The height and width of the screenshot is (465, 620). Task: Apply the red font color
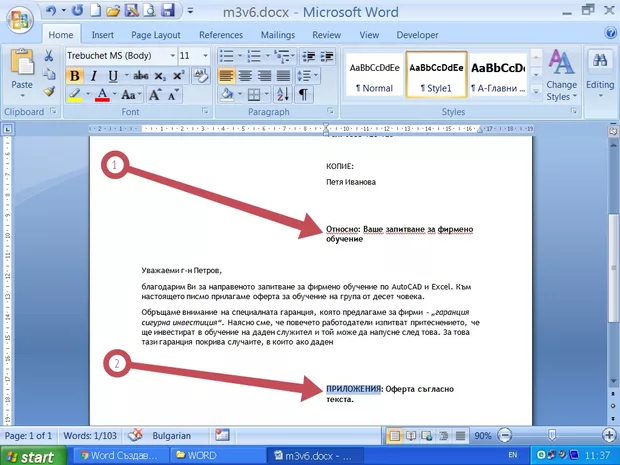tap(102, 95)
